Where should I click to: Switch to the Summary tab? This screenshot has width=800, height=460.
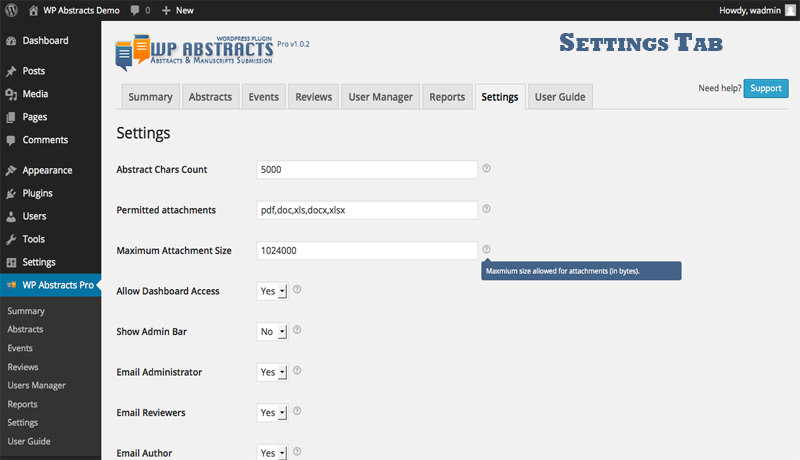click(x=151, y=97)
